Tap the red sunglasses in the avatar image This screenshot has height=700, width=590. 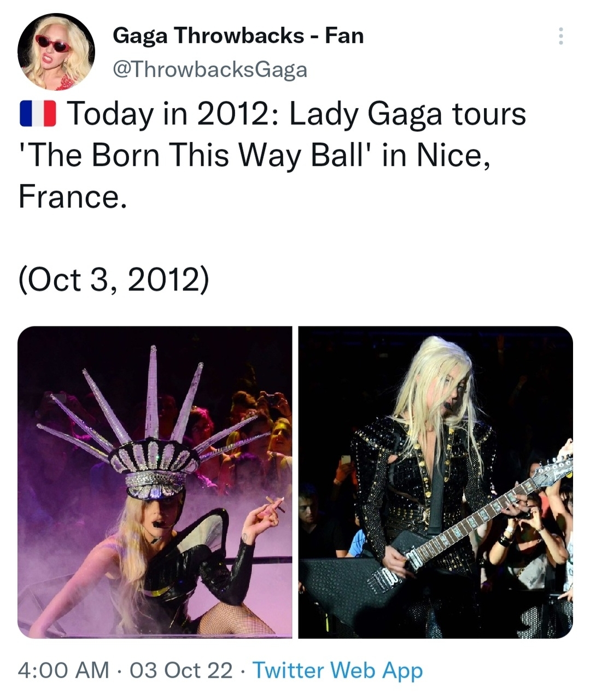(x=53, y=42)
